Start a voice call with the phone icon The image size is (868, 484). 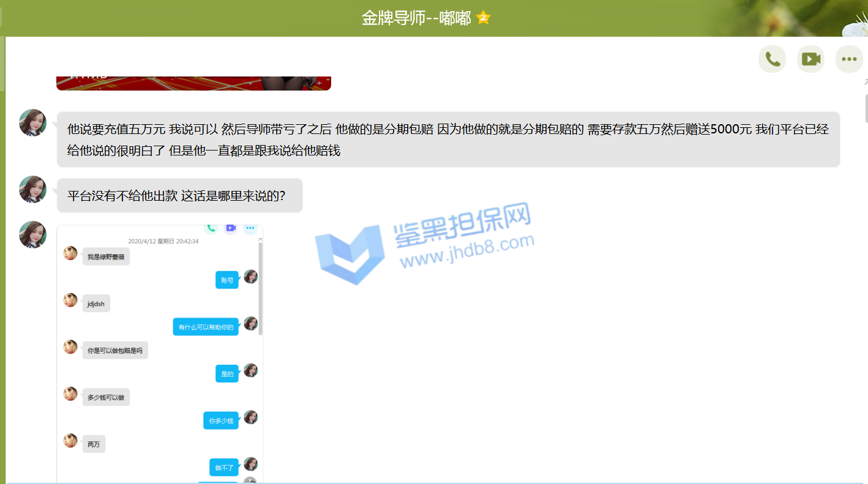point(772,59)
